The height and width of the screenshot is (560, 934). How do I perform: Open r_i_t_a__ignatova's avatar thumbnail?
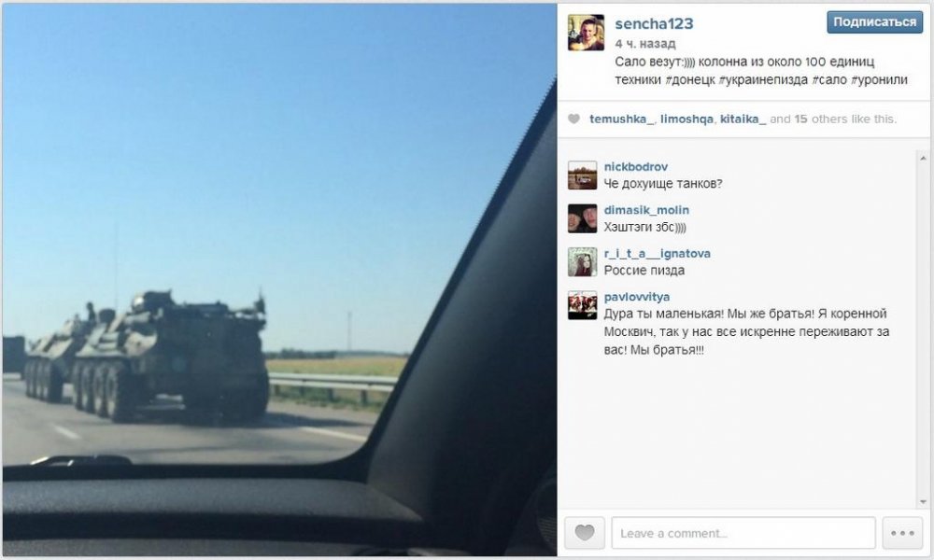[x=582, y=262]
